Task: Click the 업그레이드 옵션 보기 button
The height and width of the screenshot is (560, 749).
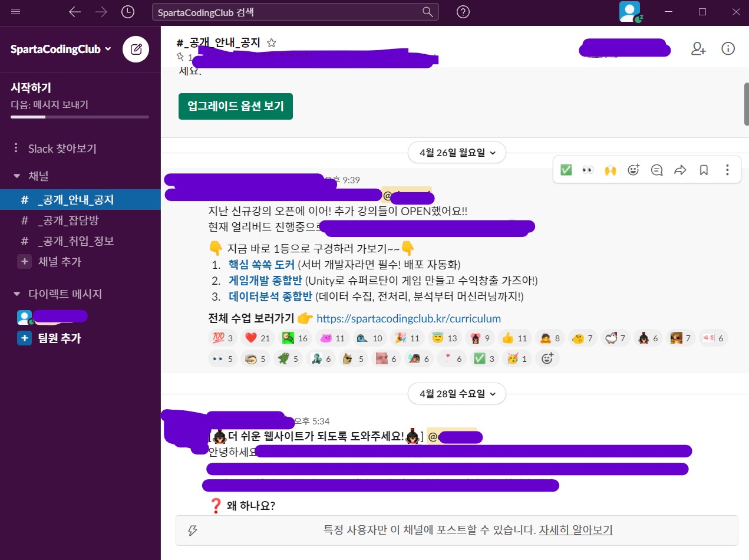Action: pyautogui.click(x=236, y=106)
